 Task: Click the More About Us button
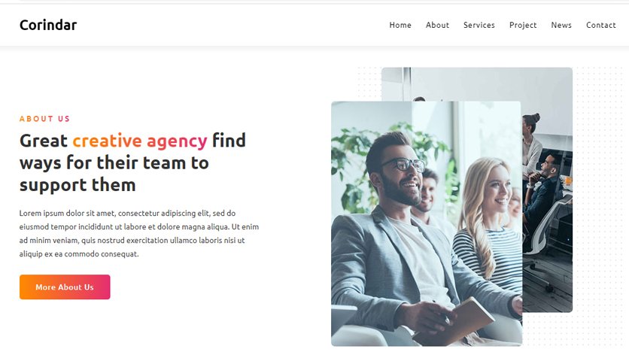click(x=65, y=287)
